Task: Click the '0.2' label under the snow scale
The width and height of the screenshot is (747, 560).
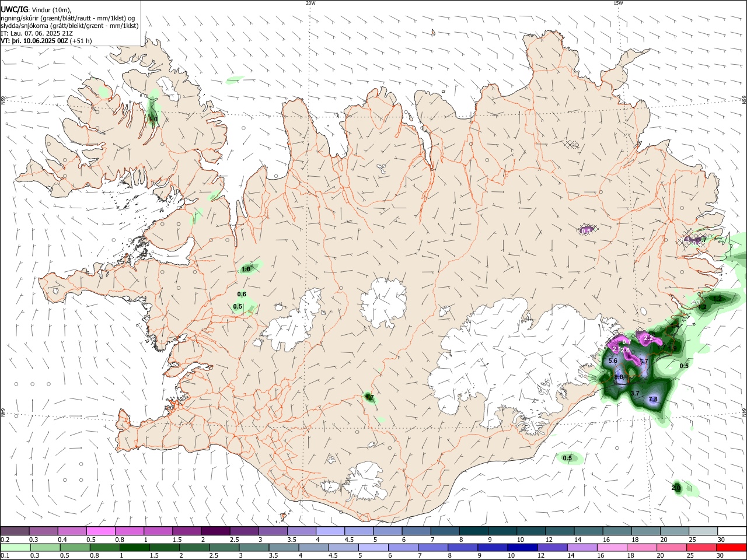Action: pyautogui.click(x=5, y=540)
